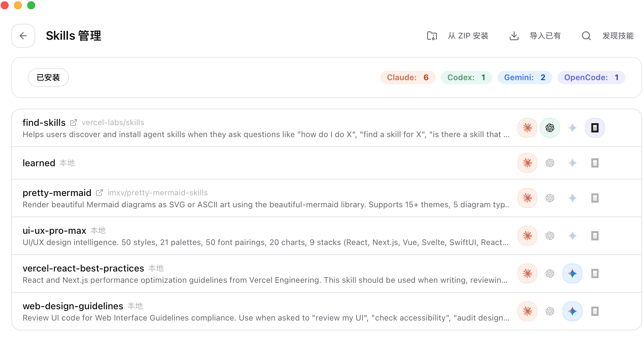The height and width of the screenshot is (347, 644).
Task: Enable Codex icon for web-design-guidelines
Action: 550,311
